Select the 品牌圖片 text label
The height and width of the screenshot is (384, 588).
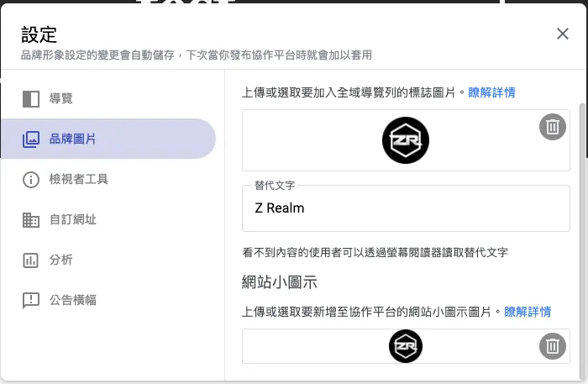[73, 139]
